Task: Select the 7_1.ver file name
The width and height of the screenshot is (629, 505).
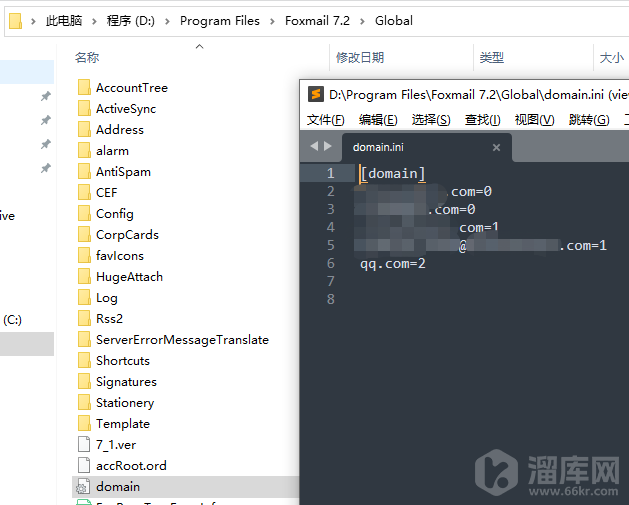Action: point(116,444)
